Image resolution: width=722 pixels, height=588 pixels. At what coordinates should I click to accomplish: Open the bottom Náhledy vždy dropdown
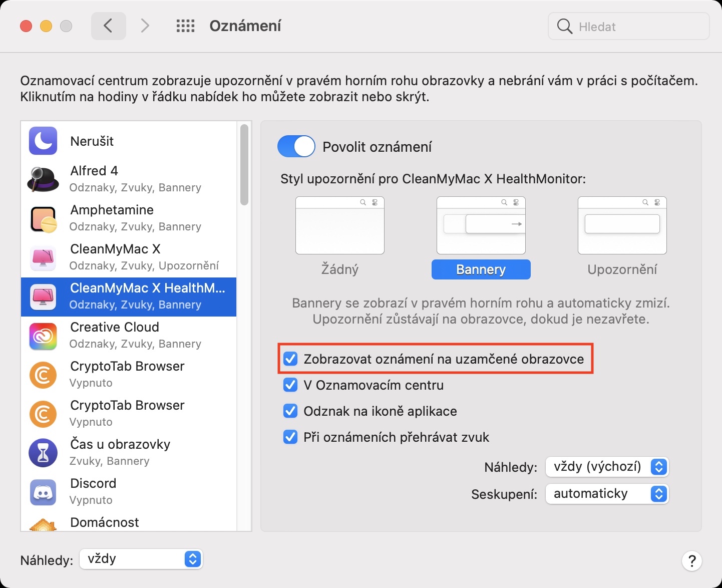[x=141, y=559]
